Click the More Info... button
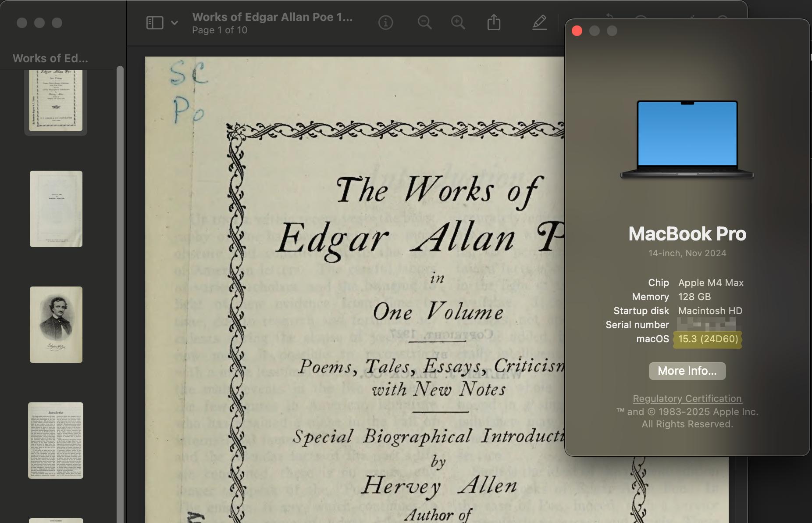The height and width of the screenshot is (523, 812). click(x=687, y=371)
